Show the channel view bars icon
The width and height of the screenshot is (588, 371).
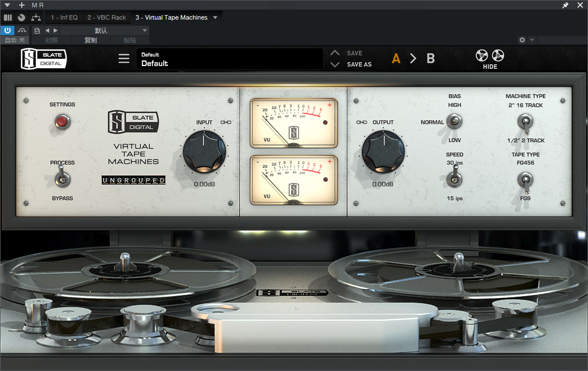[8, 17]
